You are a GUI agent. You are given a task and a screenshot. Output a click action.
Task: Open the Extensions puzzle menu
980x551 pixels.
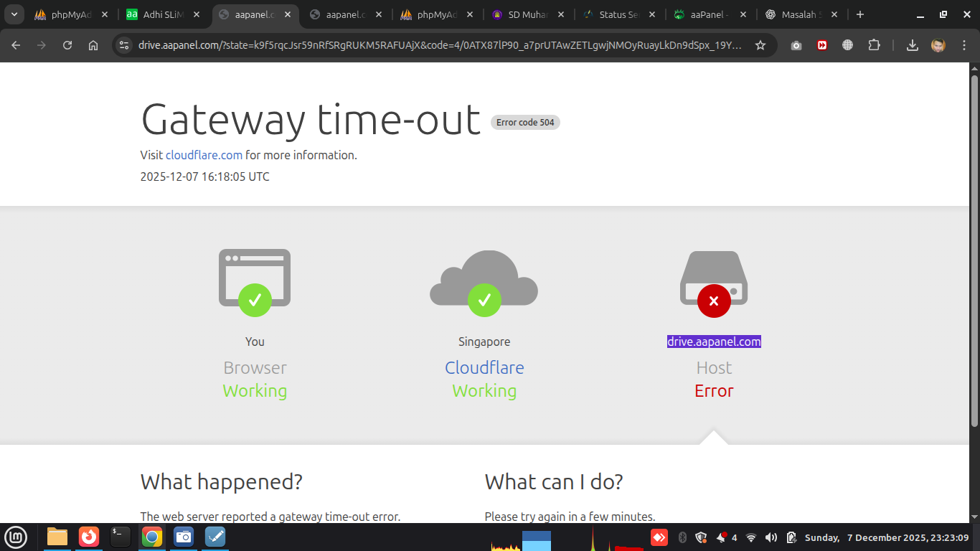point(874,45)
